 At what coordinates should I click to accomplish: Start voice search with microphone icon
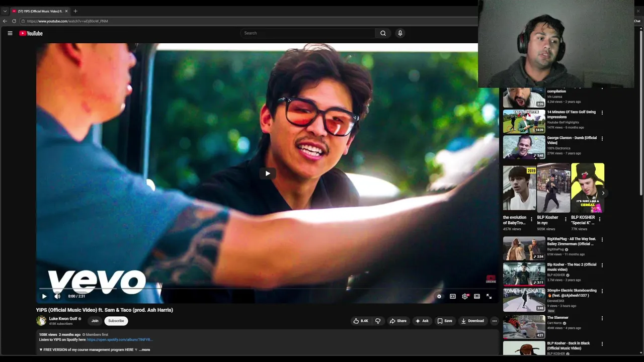click(400, 33)
